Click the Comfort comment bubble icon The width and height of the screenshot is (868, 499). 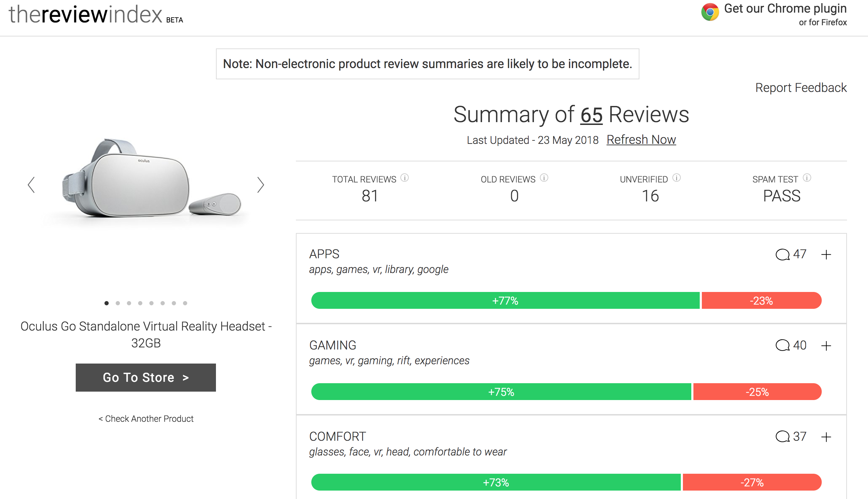pyautogui.click(x=782, y=437)
